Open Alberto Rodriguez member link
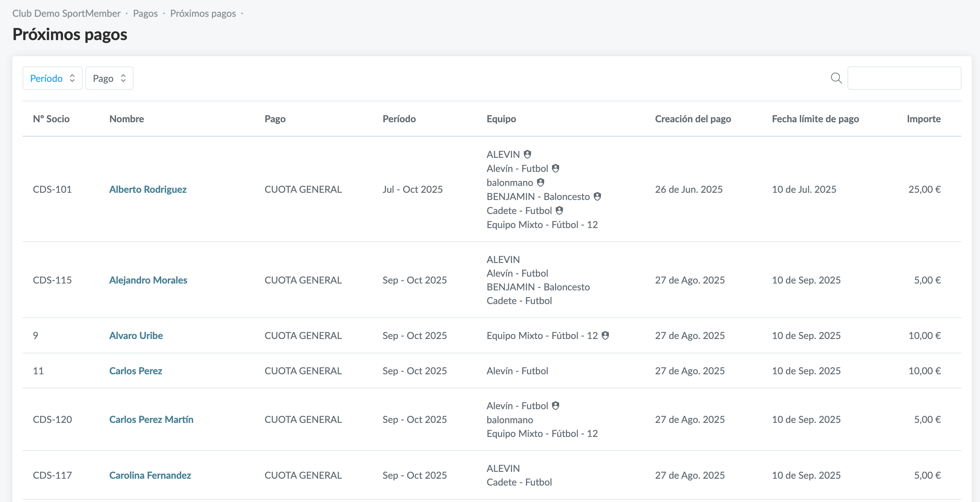The height and width of the screenshot is (502, 980). 148,189
